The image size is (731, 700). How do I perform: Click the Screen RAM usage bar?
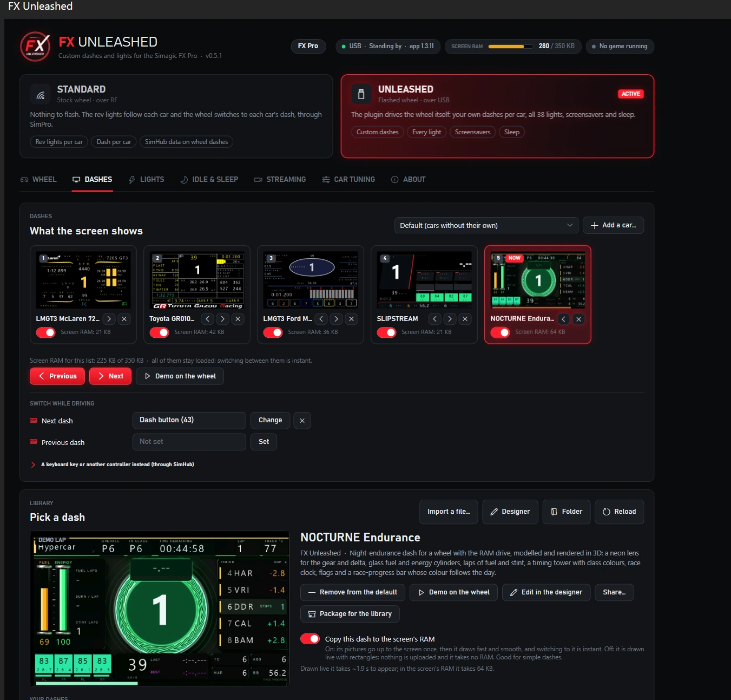tap(511, 47)
